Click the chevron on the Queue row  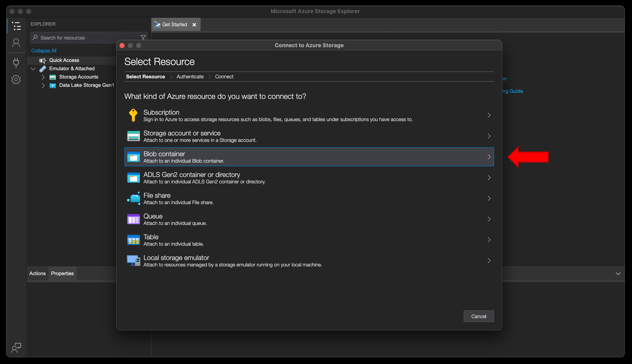click(x=489, y=219)
